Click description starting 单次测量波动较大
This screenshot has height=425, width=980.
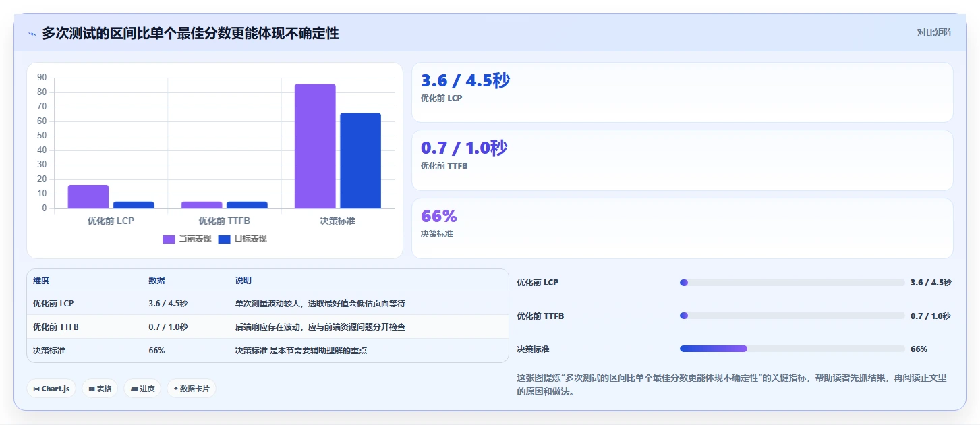click(x=320, y=304)
